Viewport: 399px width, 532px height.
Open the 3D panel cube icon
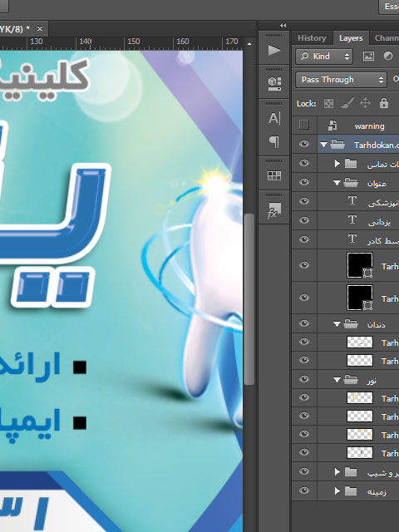click(x=274, y=84)
